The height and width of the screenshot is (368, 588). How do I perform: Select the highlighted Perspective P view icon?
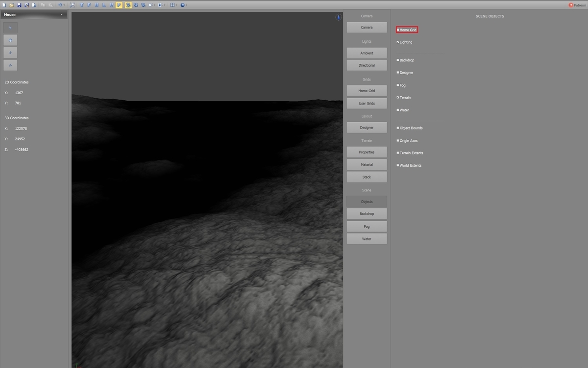coord(119,5)
